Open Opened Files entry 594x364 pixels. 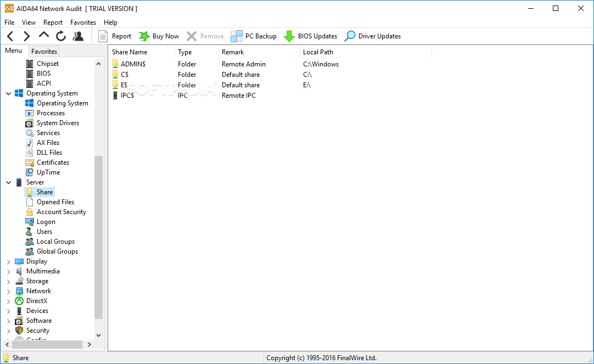(x=55, y=202)
